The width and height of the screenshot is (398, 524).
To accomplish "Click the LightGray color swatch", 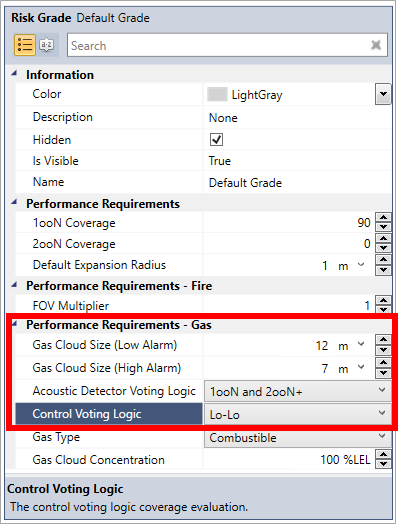I will point(217,94).
